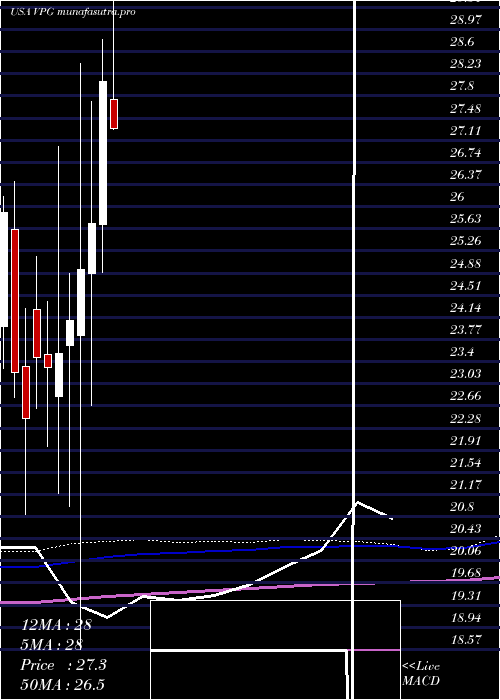Screen dimensions: 500x700
Task: Click the tallest white candlestick body near 26.74
Action: click(103, 153)
